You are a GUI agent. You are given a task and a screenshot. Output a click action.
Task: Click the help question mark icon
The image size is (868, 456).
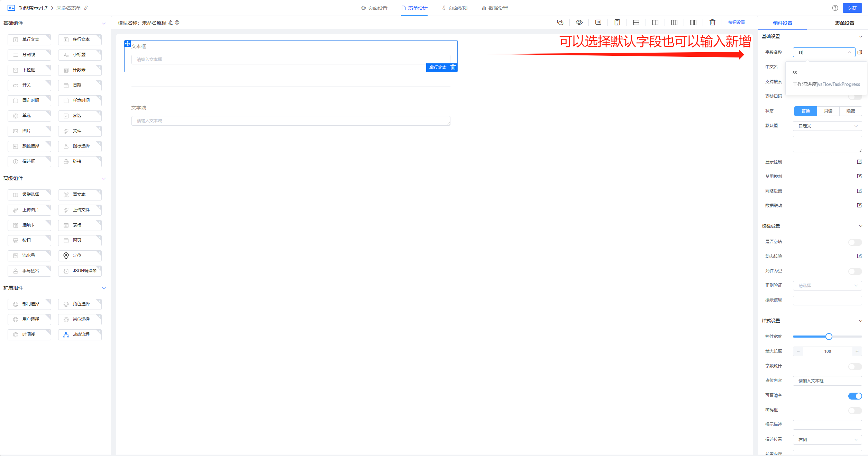[835, 8]
